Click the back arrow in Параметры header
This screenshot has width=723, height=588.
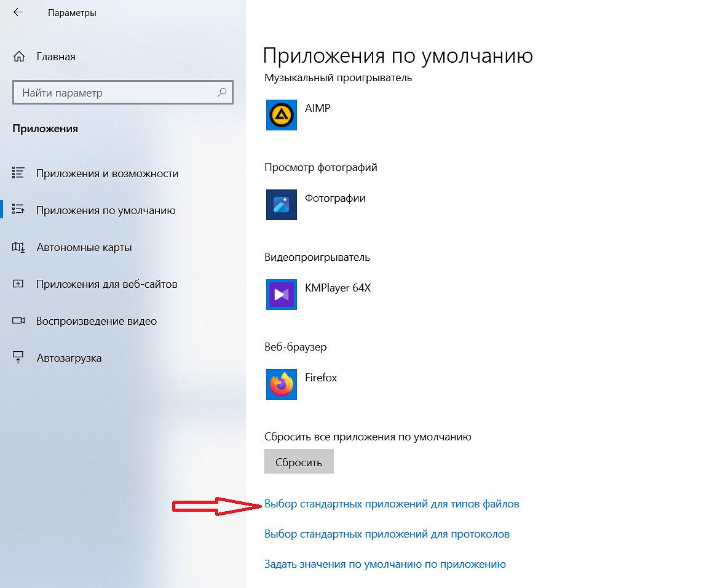(x=18, y=12)
